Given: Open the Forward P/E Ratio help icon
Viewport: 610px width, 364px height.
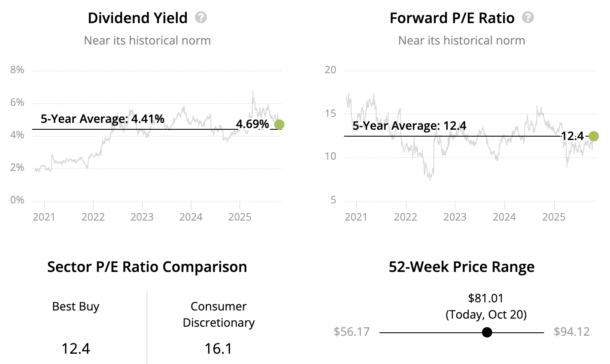Looking at the screenshot, I should coord(528,18).
